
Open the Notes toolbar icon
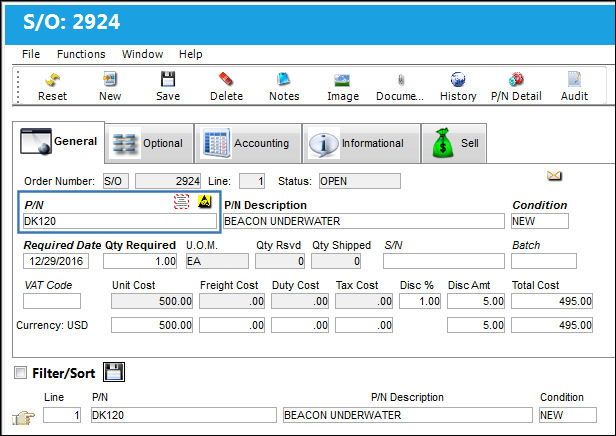point(284,79)
